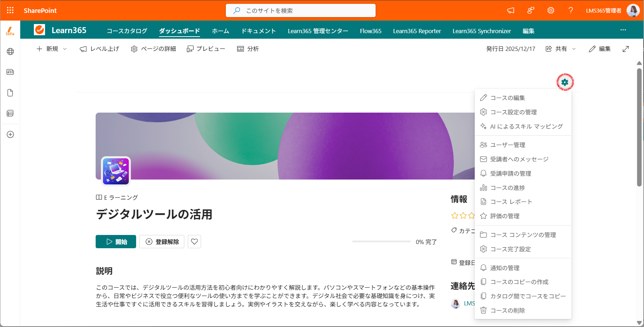Click the plus create icon in sidebar
Viewport: 644px width, 327px height.
pyautogui.click(x=10, y=134)
